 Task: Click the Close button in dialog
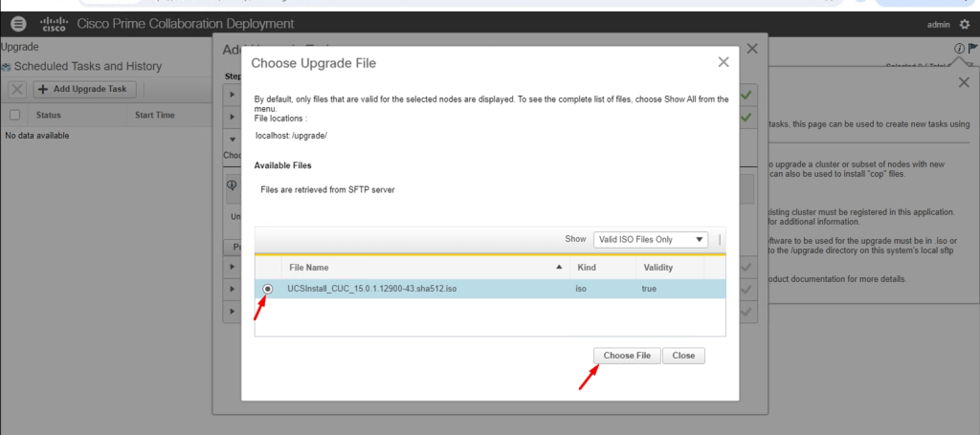point(683,356)
